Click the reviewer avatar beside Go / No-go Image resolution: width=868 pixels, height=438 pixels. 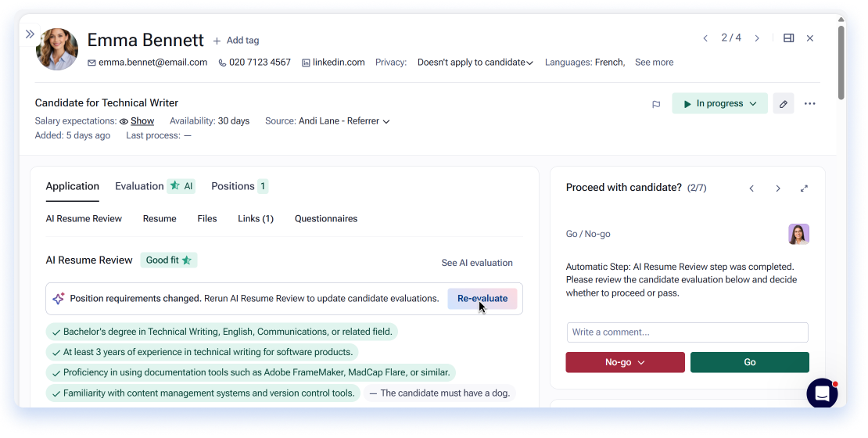coord(799,234)
